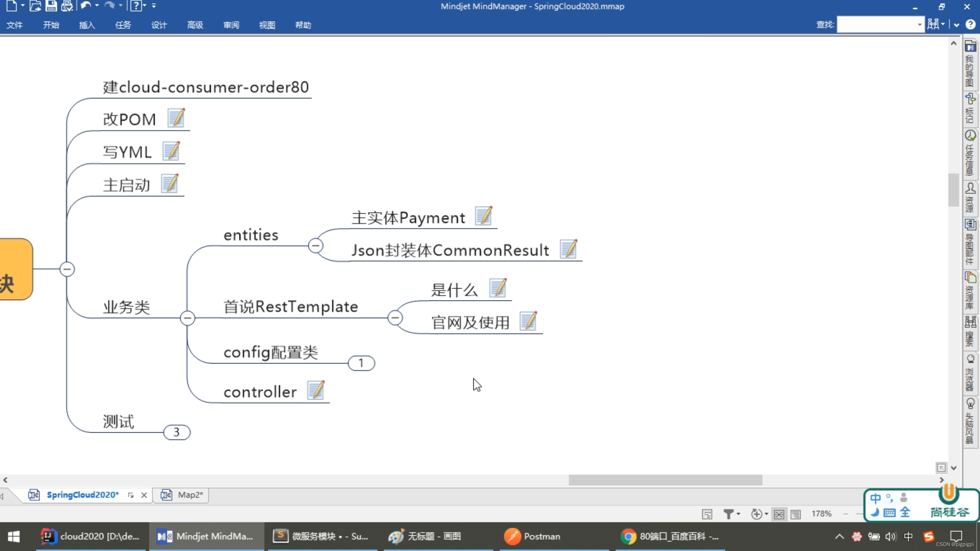Undo the last action
The image size is (980, 551).
click(86, 6)
